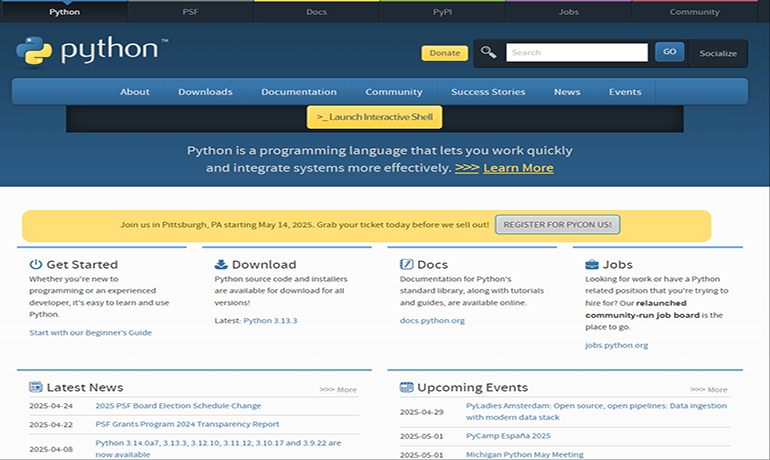770x460 pixels.
Task: Click the Register for PyCon US button
Action: [558, 225]
